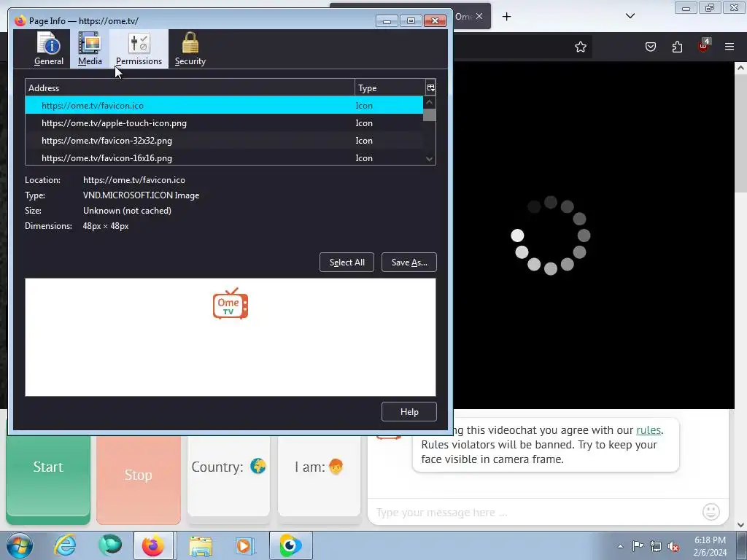Open the muted volume tray icon
The image size is (747, 560).
coord(673,546)
